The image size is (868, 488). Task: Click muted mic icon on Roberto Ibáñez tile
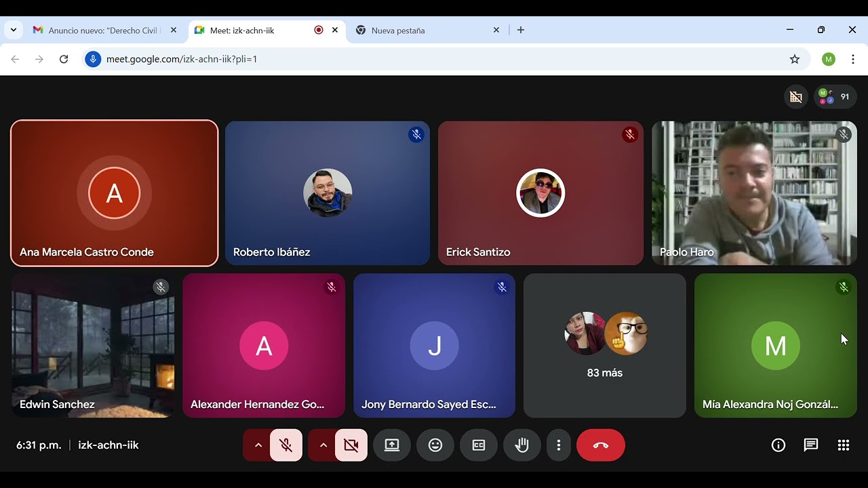point(416,134)
